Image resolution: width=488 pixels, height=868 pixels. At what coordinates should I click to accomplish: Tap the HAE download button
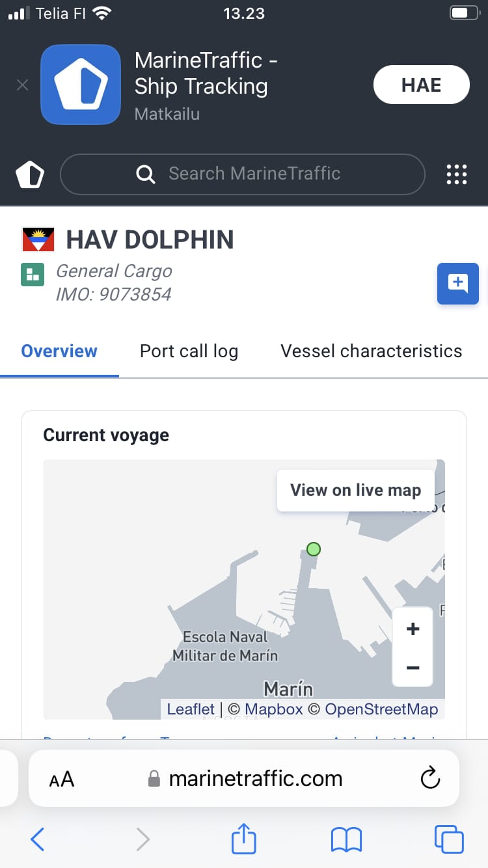tap(421, 85)
